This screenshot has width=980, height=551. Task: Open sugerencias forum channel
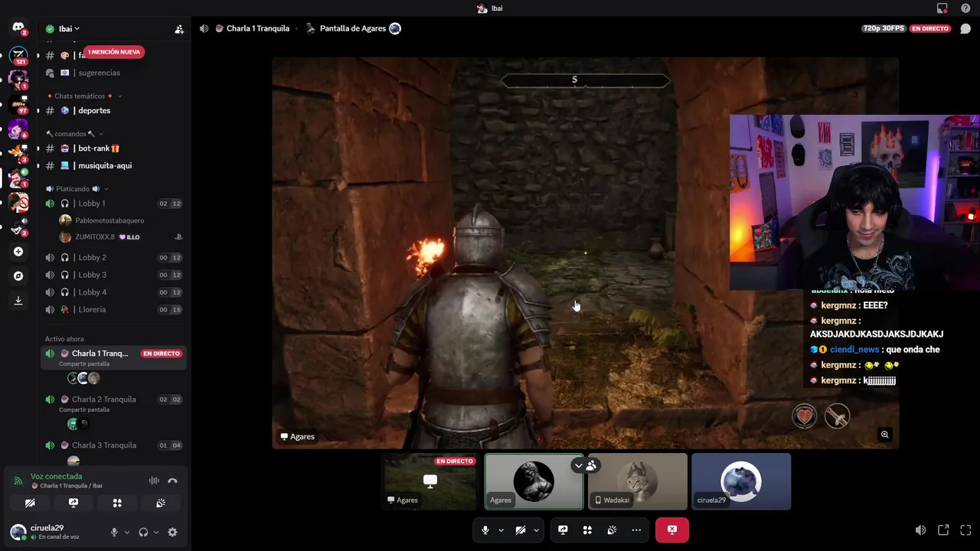[114, 73]
